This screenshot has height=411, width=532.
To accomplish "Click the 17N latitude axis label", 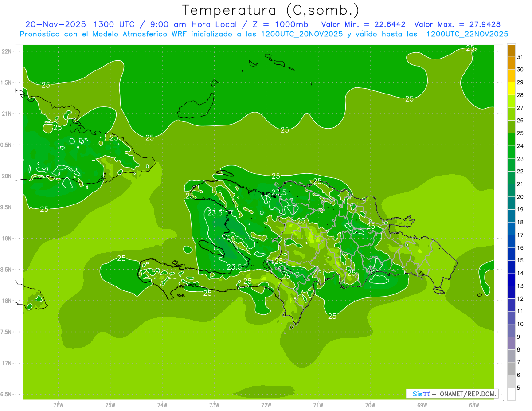I will click(x=7, y=363).
